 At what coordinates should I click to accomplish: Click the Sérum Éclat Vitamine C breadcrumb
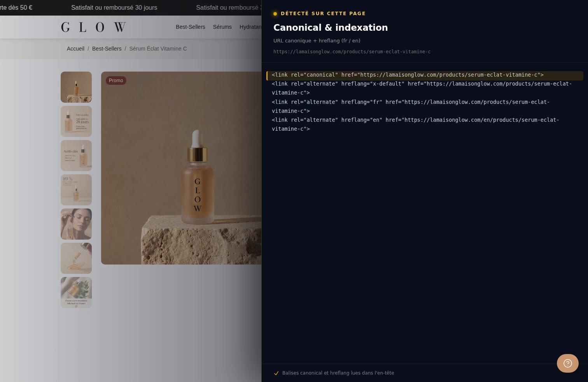(x=158, y=49)
